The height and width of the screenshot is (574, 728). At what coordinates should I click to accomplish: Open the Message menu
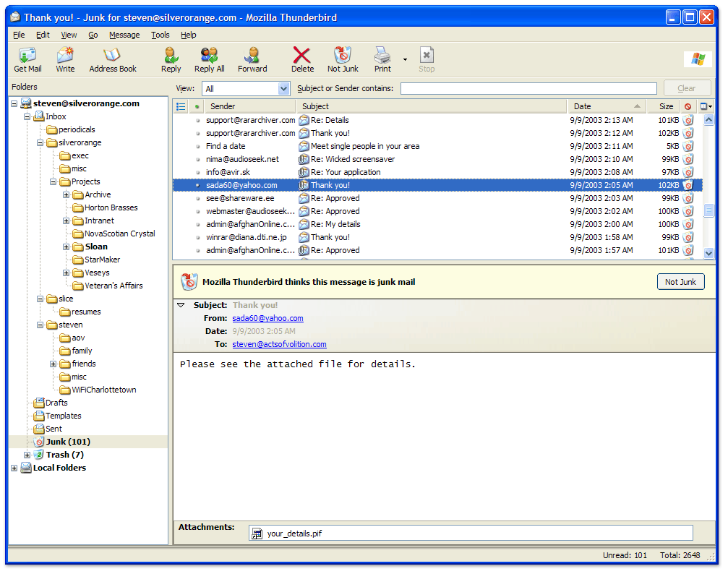[124, 35]
